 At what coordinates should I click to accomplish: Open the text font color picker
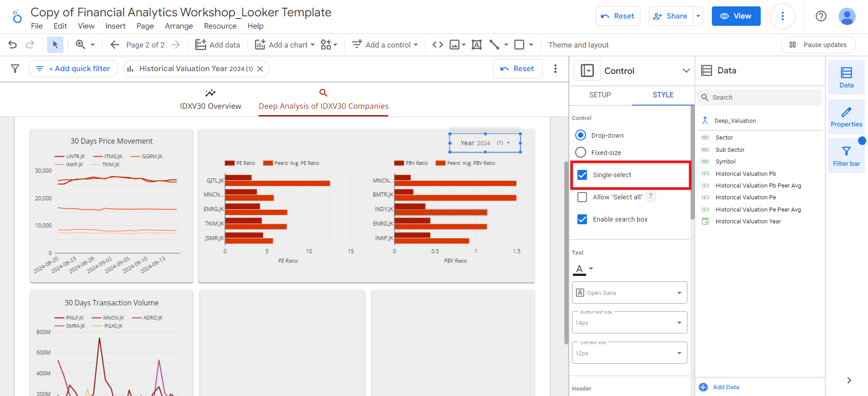click(583, 269)
